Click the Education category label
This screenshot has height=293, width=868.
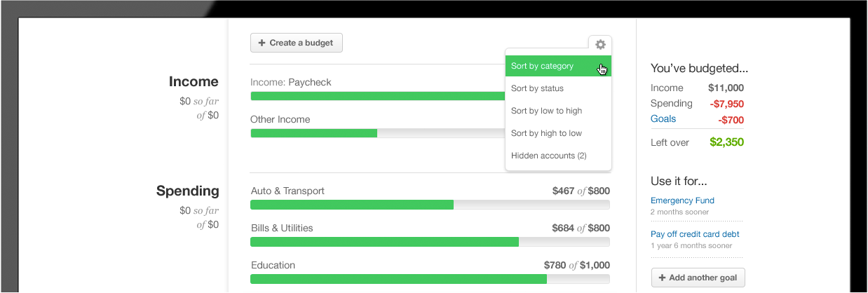point(273,265)
